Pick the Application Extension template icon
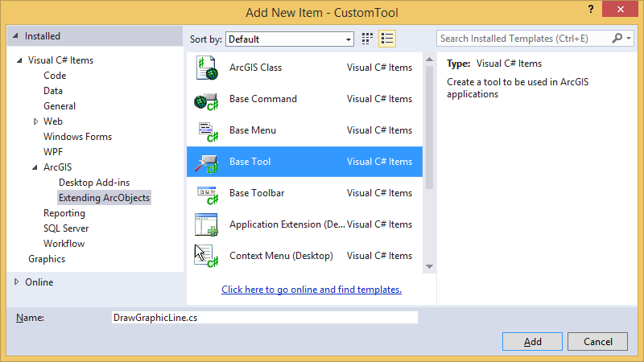 click(x=206, y=224)
